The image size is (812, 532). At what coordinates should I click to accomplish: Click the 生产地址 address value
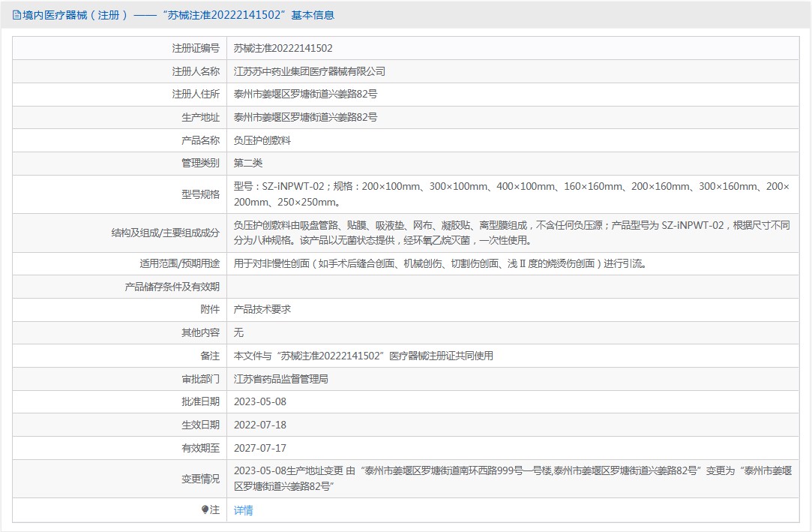point(305,117)
